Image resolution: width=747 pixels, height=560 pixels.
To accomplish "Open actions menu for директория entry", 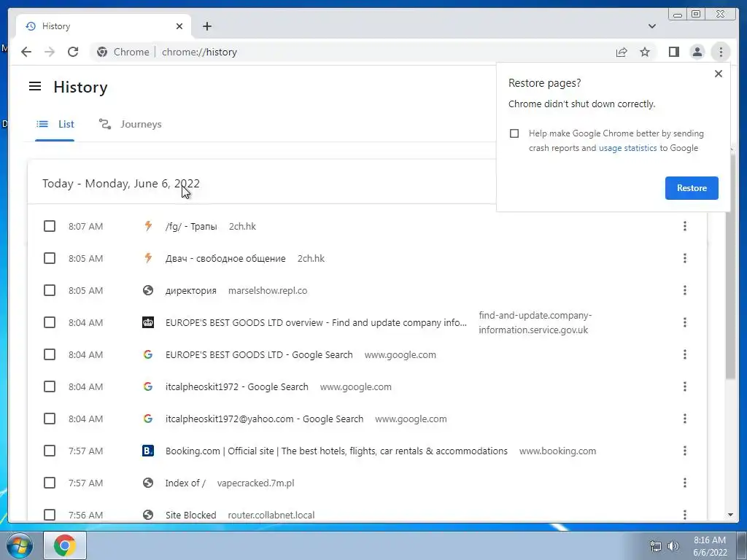I will pyautogui.click(x=684, y=290).
